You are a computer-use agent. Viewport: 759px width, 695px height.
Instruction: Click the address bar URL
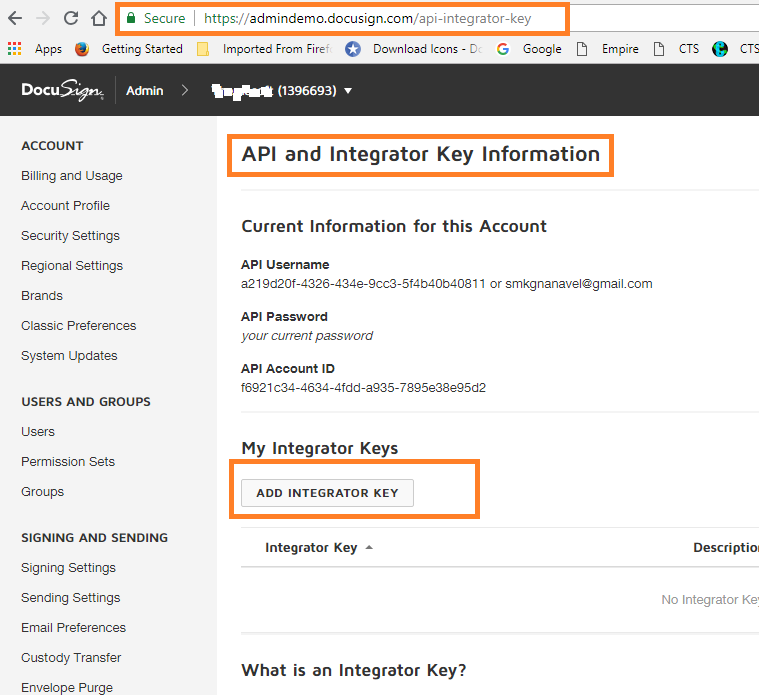pos(367,18)
